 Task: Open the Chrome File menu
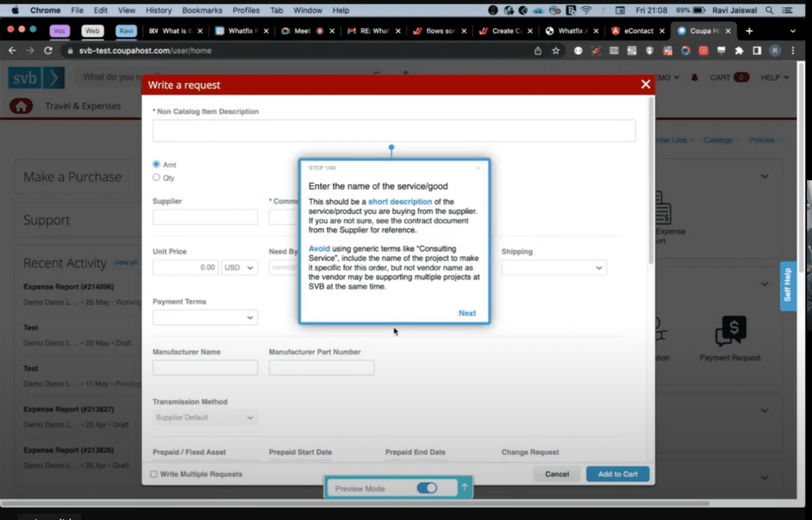(77, 10)
